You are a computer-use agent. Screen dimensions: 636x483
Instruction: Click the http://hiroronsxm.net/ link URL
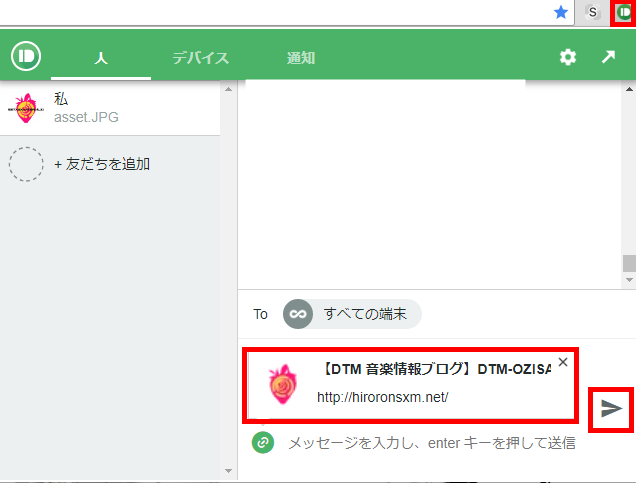click(x=382, y=397)
